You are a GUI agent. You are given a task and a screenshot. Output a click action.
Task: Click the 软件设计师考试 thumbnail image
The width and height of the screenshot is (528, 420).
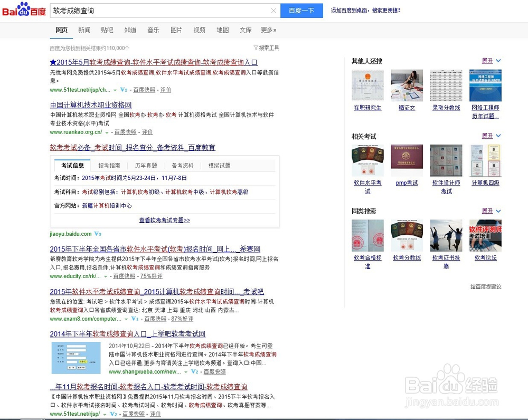coord(446,160)
